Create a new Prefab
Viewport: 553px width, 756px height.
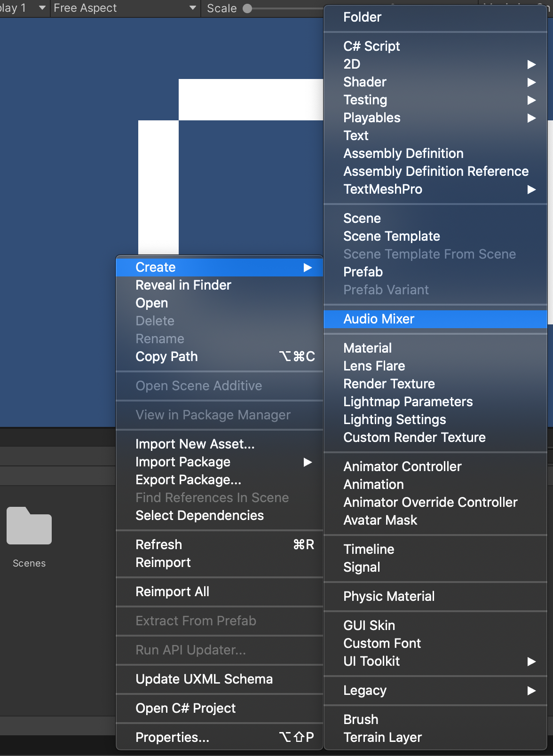pyautogui.click(x=435, y=272)
